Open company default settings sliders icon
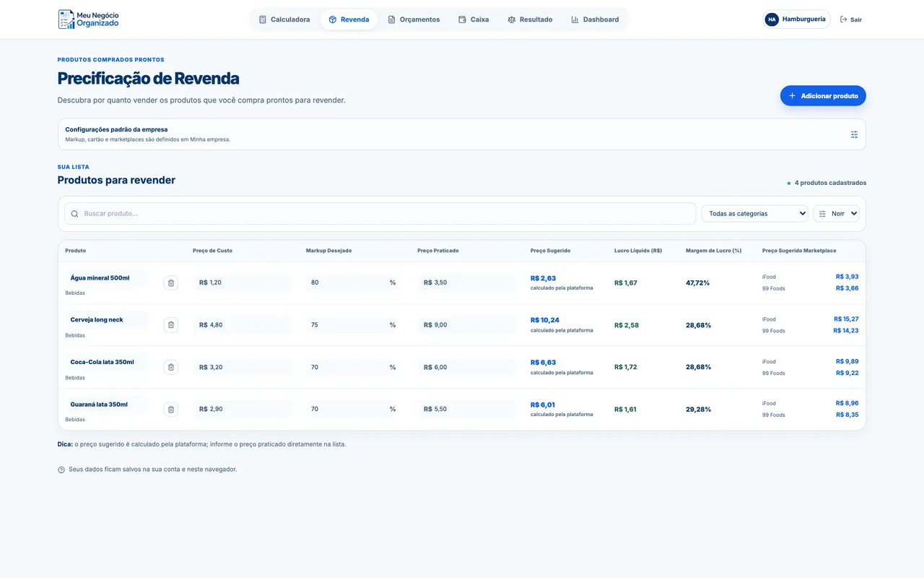 click(x=854, y=134)
